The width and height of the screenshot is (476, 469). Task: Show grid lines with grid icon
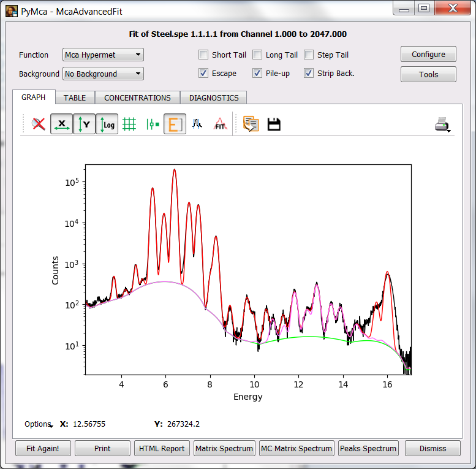tap(129, 124)
